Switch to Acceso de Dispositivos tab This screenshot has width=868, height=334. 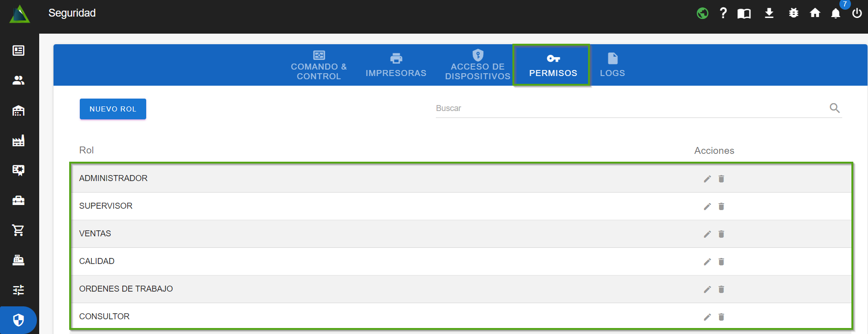(x=477, y=65)
